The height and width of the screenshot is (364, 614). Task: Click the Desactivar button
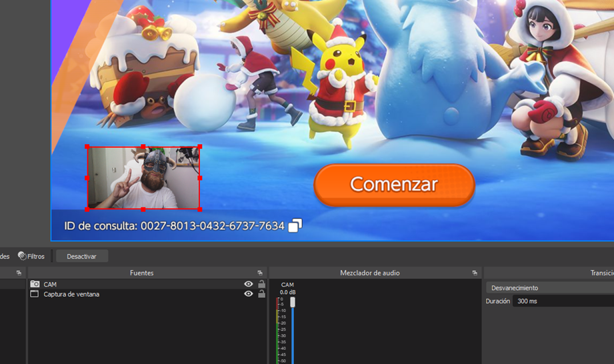point(81,257)
